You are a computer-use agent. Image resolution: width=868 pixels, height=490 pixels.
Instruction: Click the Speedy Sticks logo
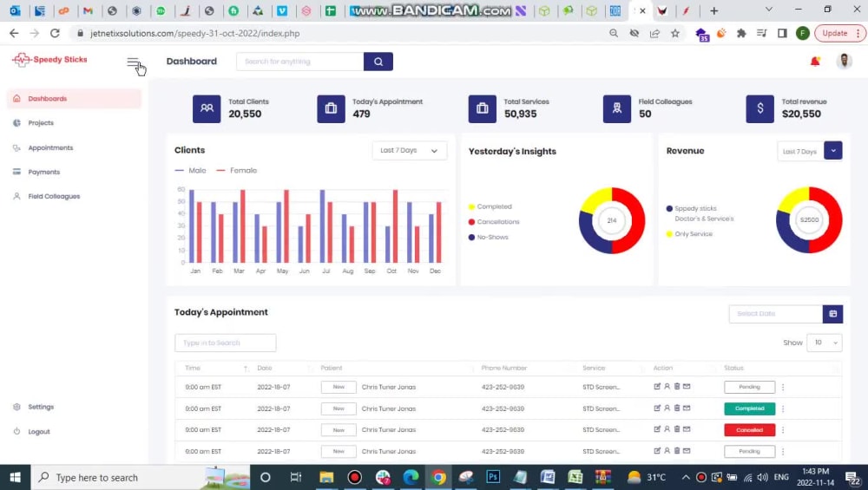point(49,59)
